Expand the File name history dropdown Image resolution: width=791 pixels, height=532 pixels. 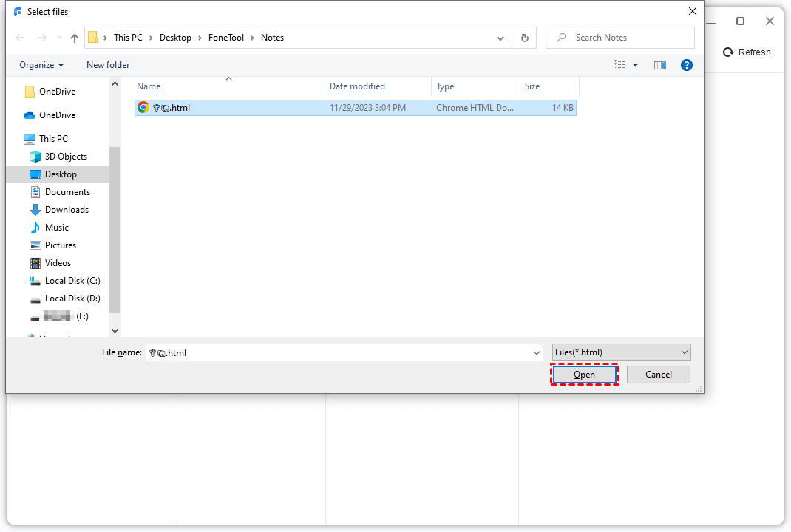[x=537, y=353]
